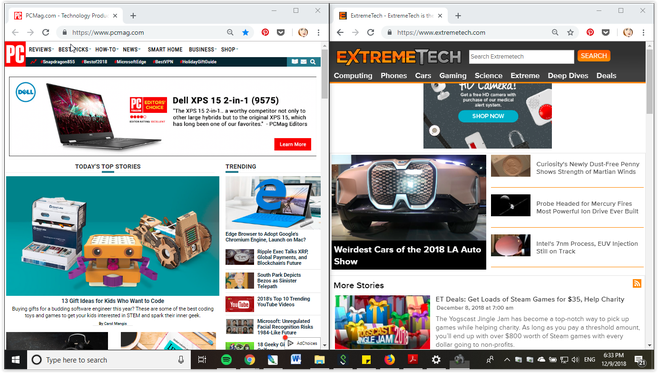Open Firefox from the taskbar

389,360
